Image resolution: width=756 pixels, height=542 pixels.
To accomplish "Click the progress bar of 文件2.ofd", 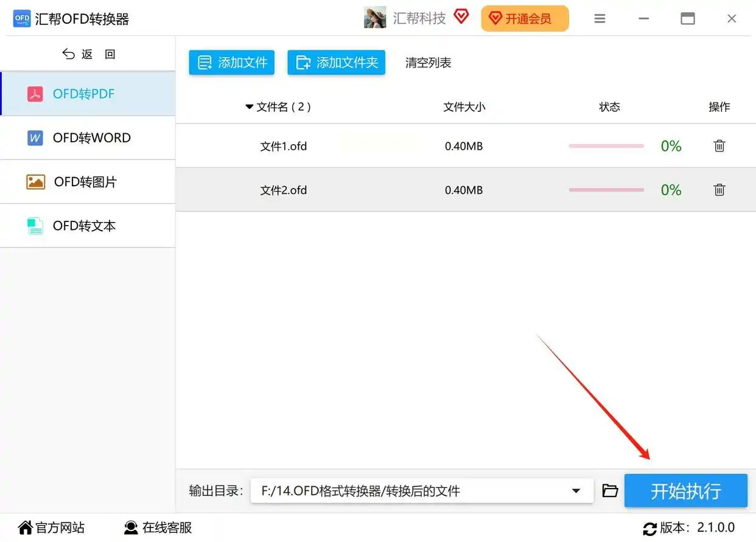I will tap(606, 190).
